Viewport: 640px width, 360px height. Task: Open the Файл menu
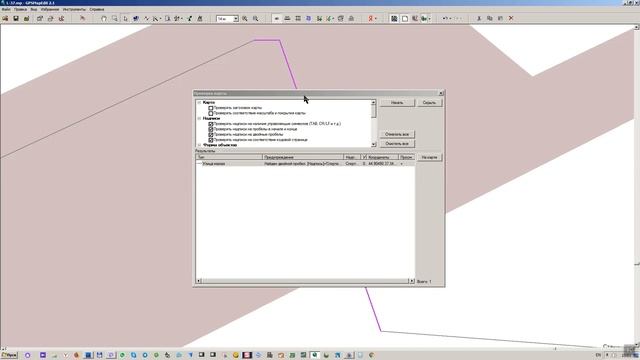click(6, 9)
